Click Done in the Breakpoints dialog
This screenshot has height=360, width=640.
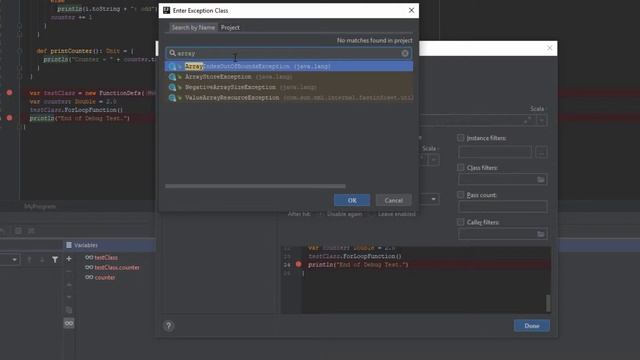pyautogui.click(x=531, y=326)
